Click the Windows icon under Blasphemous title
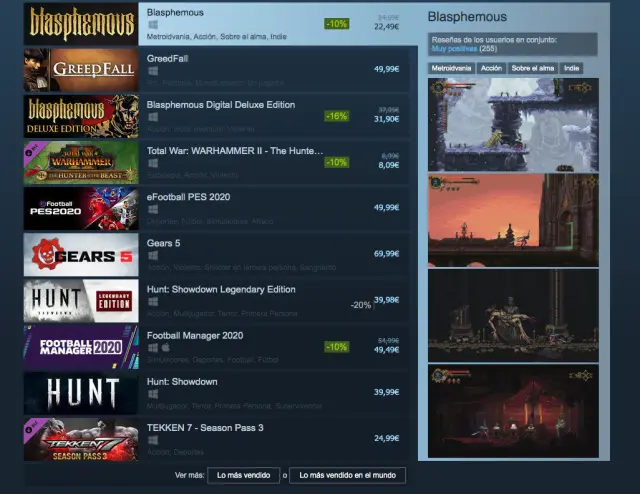Viewport: 640px width, 494px height. click(153, 25)
